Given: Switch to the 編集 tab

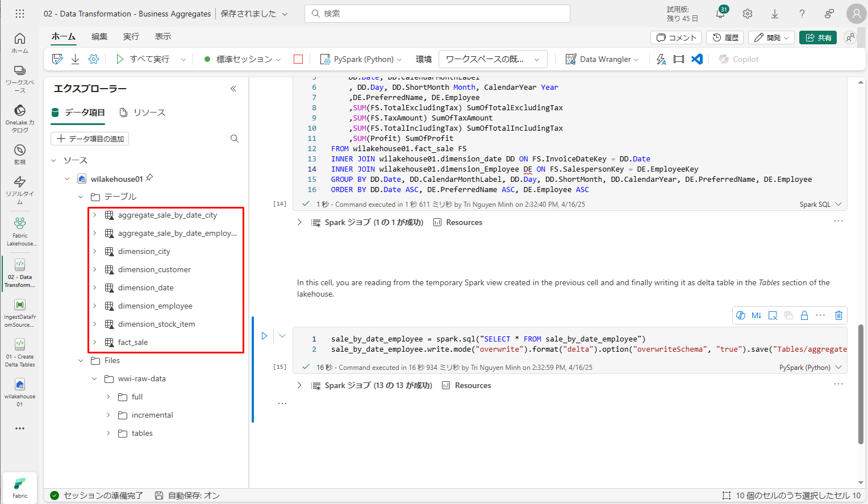Looking at the screenshot, I should 99,36.
